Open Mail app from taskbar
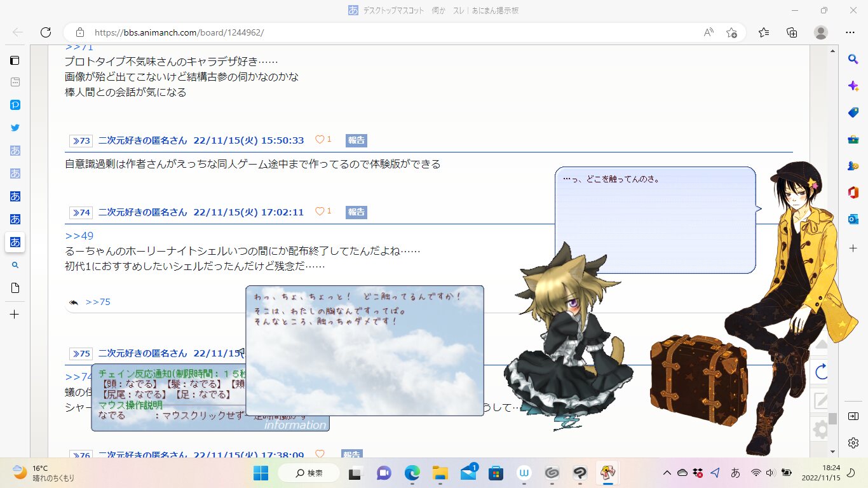 469,473
